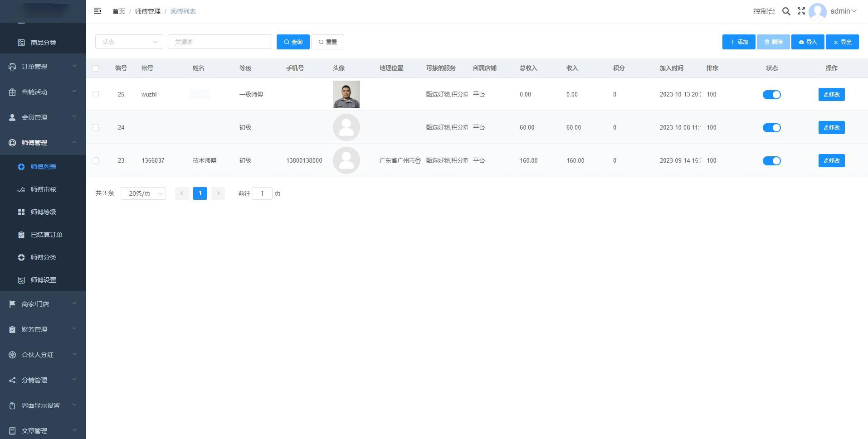Open 商品分类 menu item
This screenshot has height=439, width=868.
[x=43, y=43]
